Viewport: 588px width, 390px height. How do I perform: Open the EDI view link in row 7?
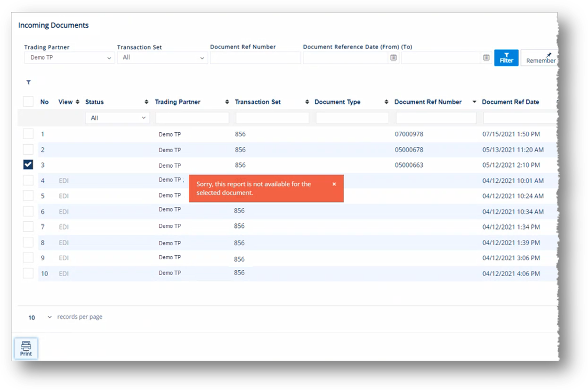click(64, 227)
